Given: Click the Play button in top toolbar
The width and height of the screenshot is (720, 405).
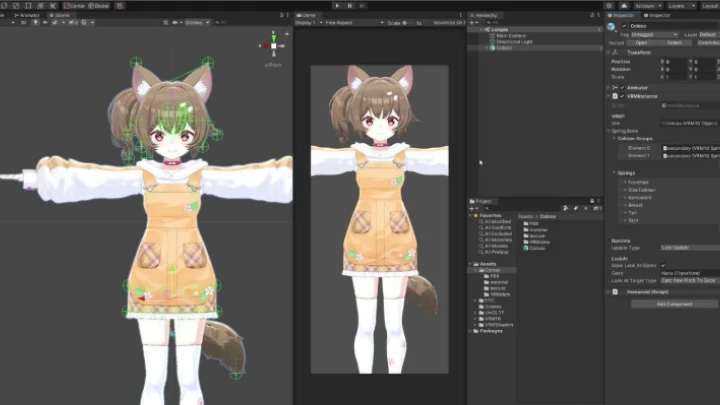Looking at the screenshot, I should (337, 6).
